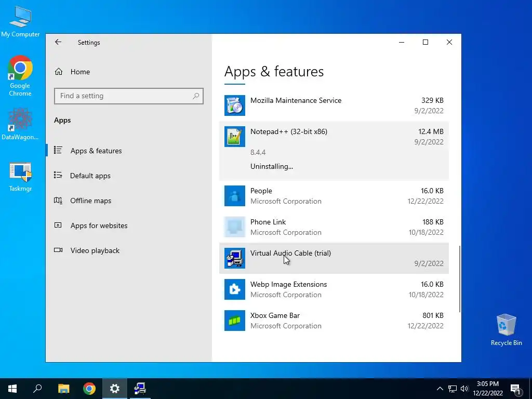
Task: Click the network tray icon
Action: 453,389
